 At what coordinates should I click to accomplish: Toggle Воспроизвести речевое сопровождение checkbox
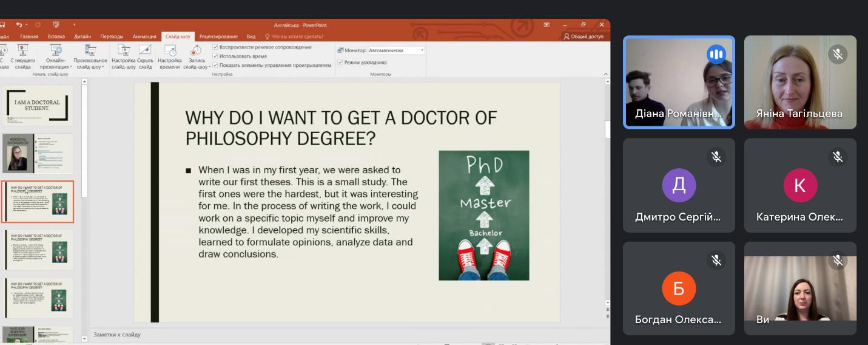point(215,47)
